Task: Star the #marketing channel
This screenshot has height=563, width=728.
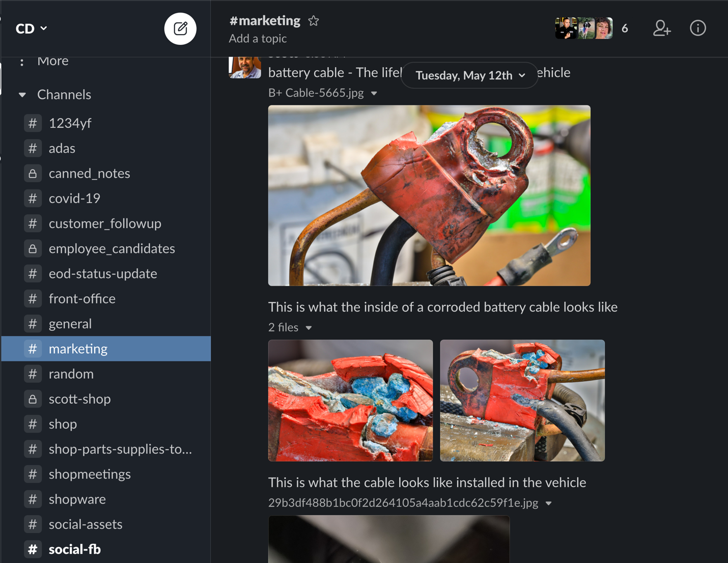Action: pos(314,21)
